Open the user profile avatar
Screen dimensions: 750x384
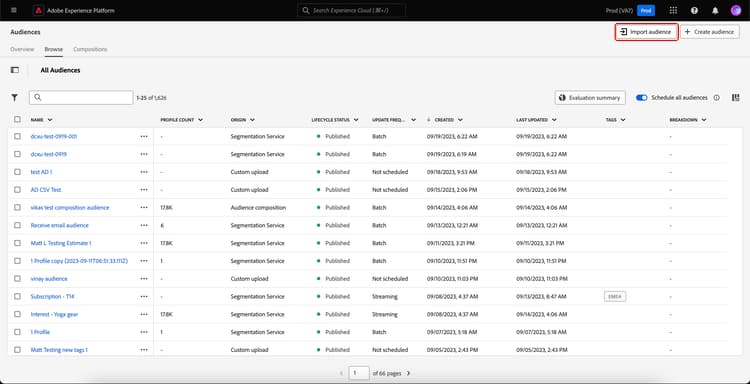click(x=736, y=11)
